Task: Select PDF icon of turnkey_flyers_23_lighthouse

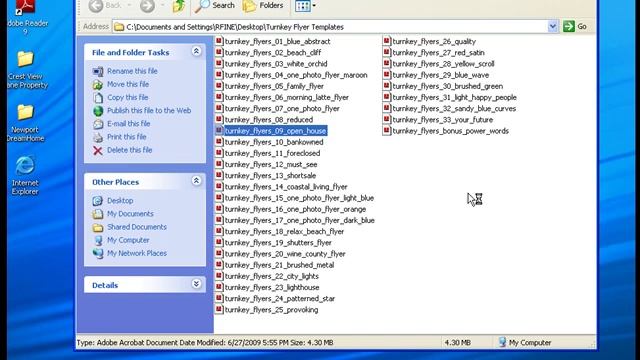Action: click(x=219, y=287)
